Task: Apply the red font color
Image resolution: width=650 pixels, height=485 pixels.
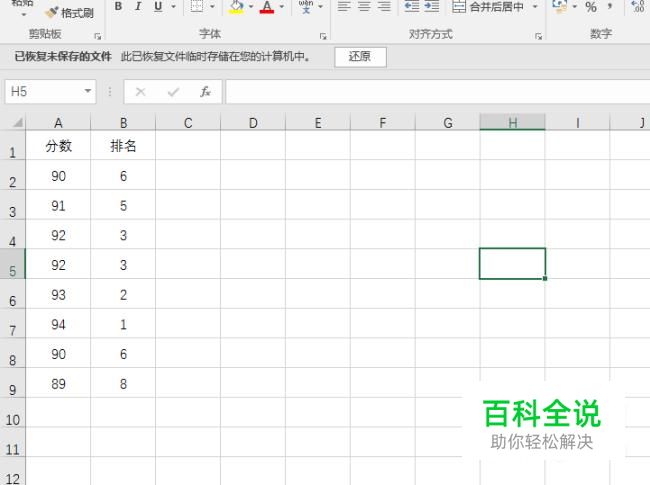Action: coord(267,6)
